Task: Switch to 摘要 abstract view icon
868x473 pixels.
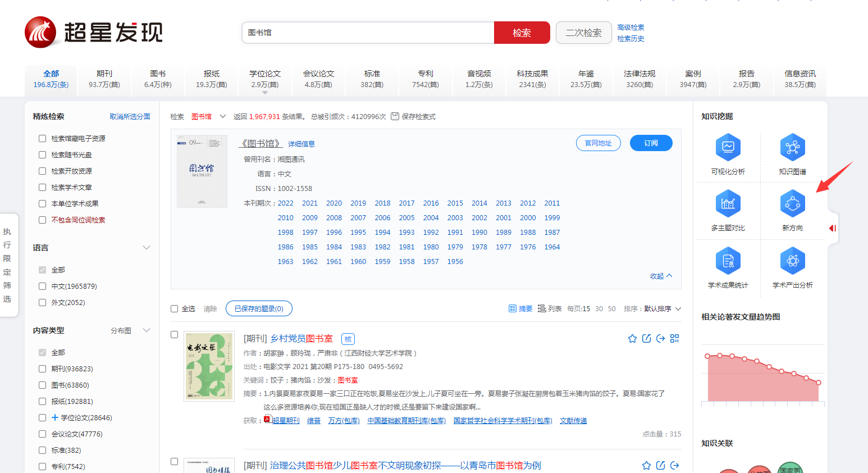Action: point(512,308)
